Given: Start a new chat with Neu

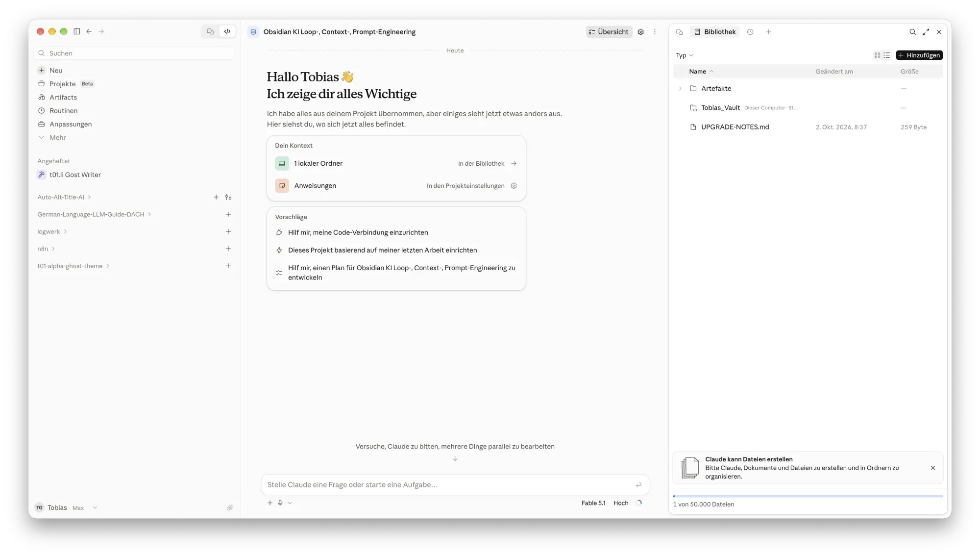Looking at the screenshot, I should [134, 71].
